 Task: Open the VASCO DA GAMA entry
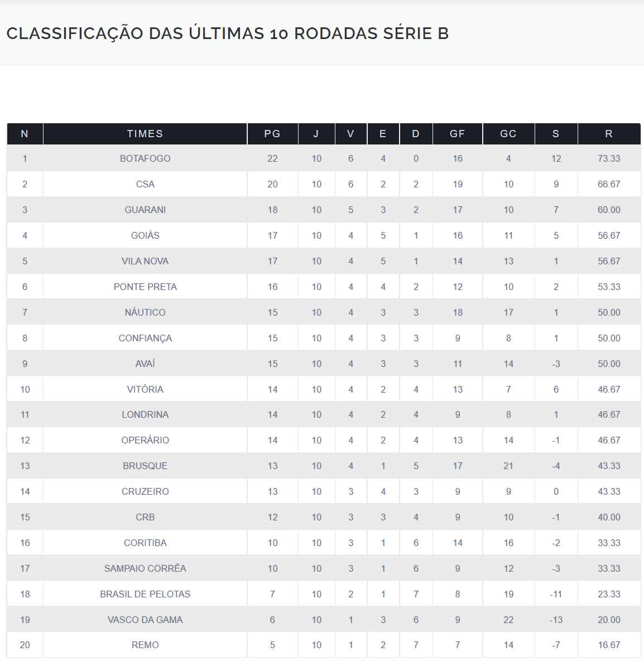[x=145, y=620]
